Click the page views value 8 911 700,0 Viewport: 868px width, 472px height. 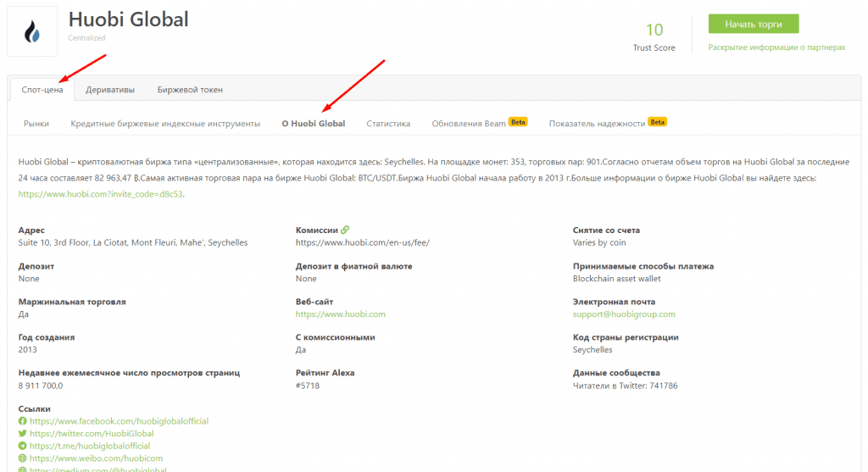(x=41, y=386)
